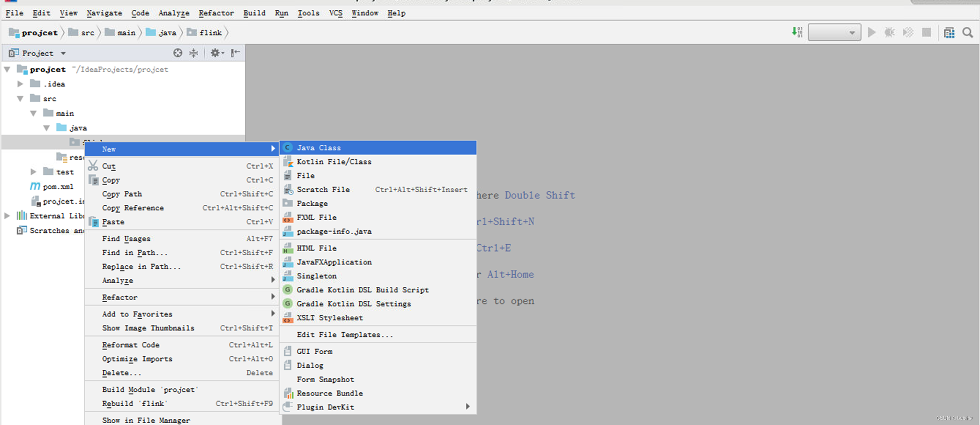Collapse the src folder node
This screenshot has width=980, height=425.
click(x=20, y=98)
